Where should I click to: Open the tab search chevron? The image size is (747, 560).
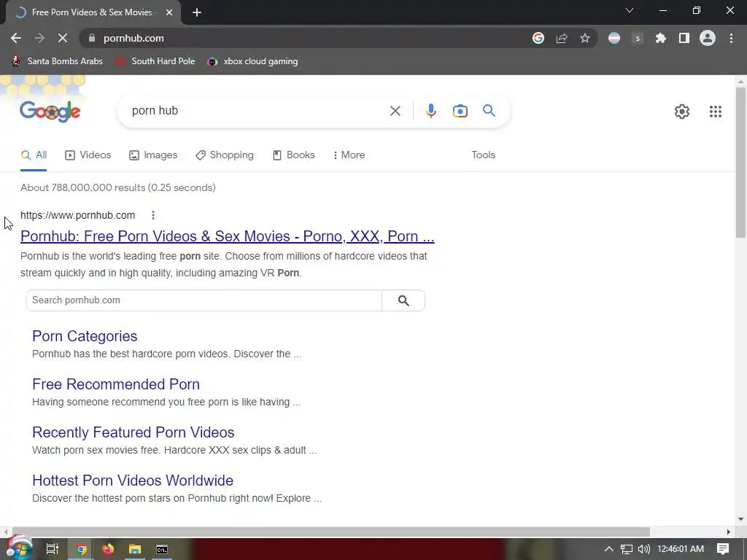coord(630,10)
